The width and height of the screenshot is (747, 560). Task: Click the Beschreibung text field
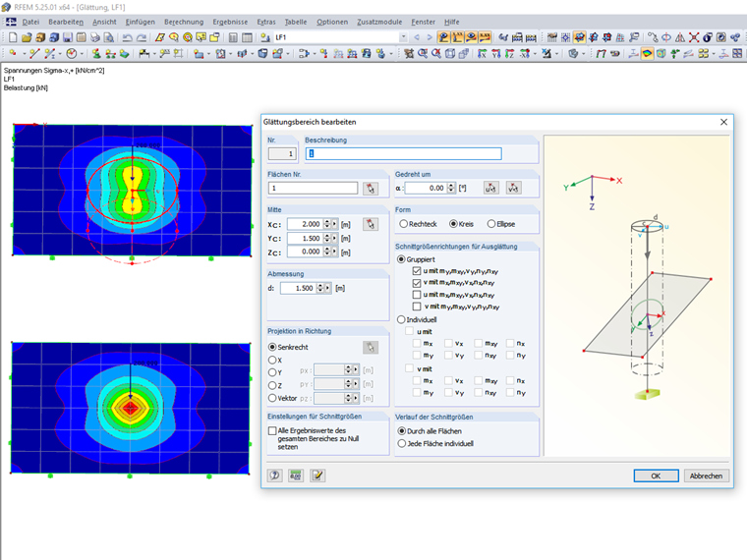(x=404, y=153)
